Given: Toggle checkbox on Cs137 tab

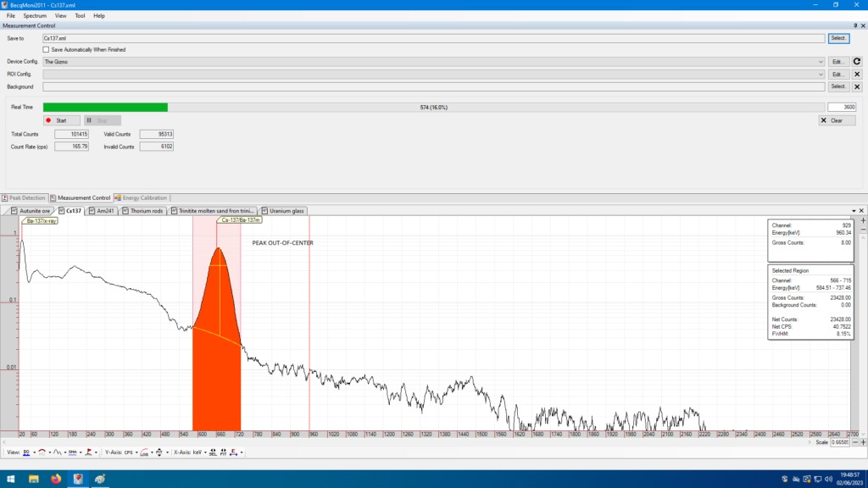Looking at the screenshot, I should (61, 211).
